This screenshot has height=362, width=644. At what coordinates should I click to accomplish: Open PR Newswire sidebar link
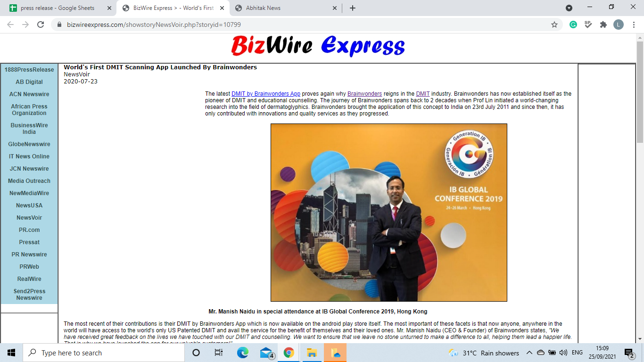(29, 255)
